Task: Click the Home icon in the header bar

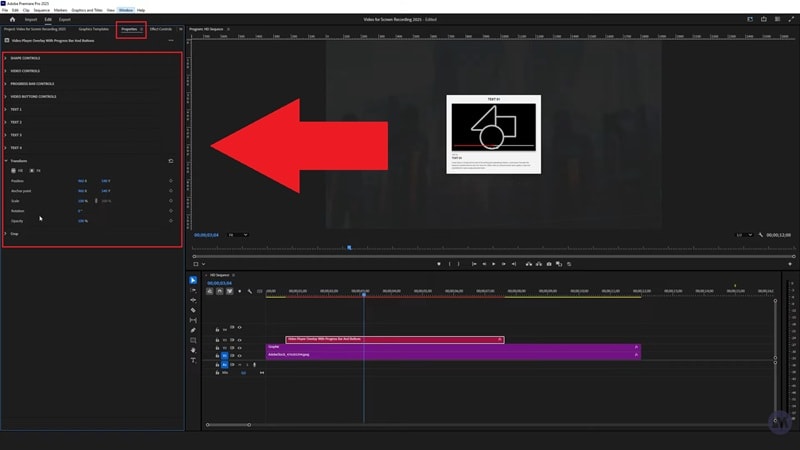Action: (12, 19)
